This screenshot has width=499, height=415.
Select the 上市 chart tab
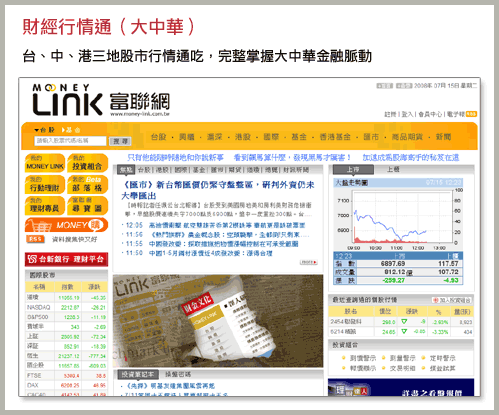(x=353, y=169)
